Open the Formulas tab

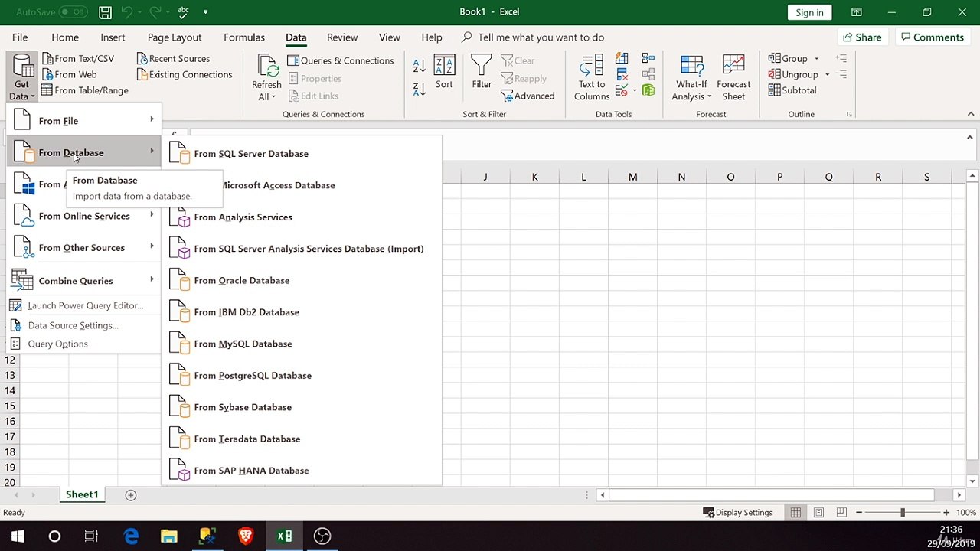tap(244, 37)
